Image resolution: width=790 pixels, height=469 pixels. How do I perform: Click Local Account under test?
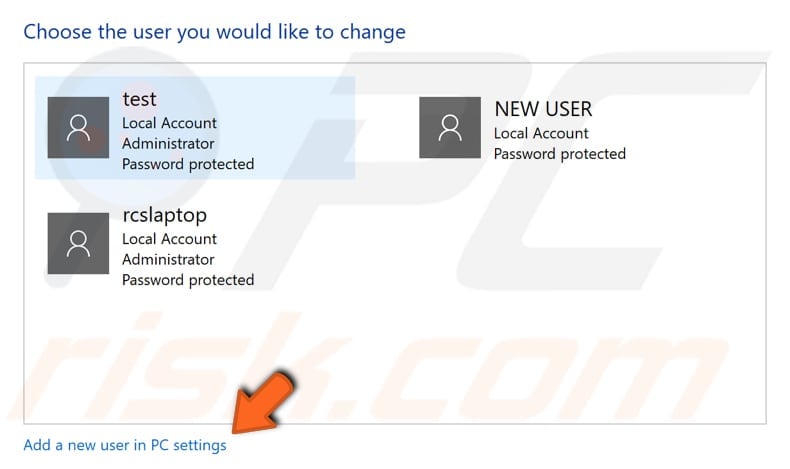[169, 123]
